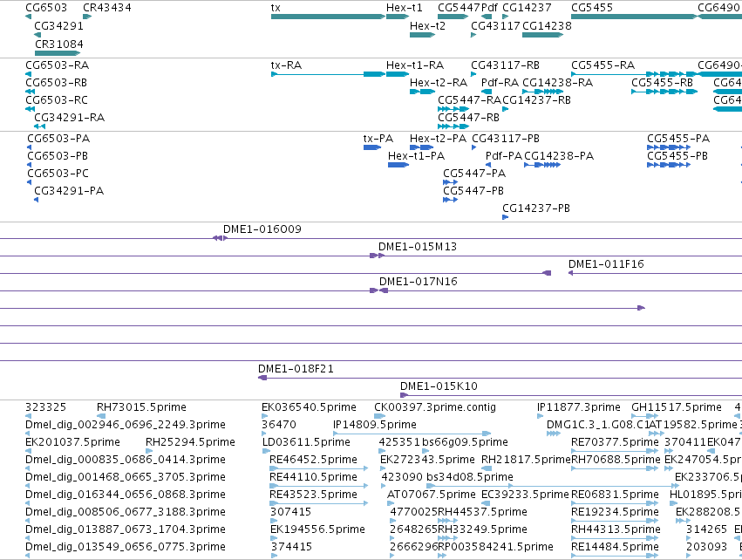Click the Pdf gene label
Viewport: 742px width, 560px height.
(x=490, y=8)
